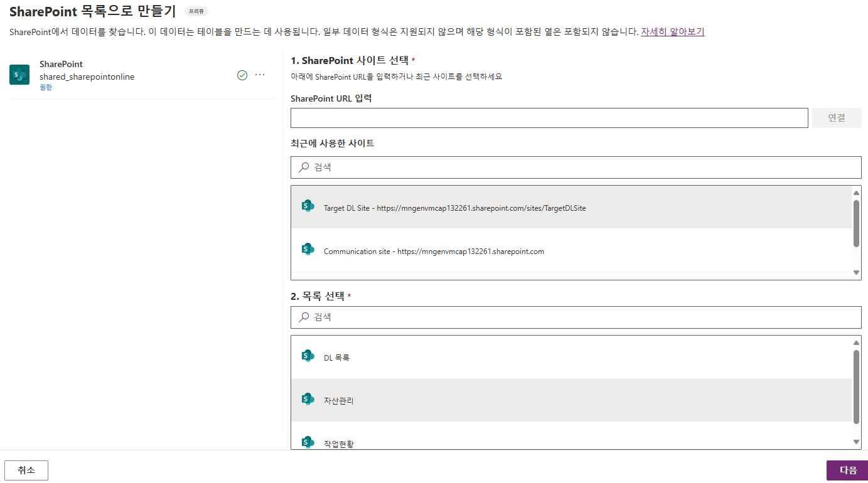Select Target DL Site from recent sites
This screenshot has width=868, height=483.
point(454,208)
